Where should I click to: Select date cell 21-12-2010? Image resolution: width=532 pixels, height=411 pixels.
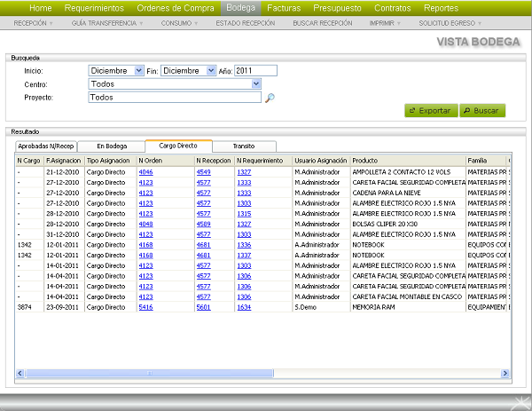click(x=62, y=172)
